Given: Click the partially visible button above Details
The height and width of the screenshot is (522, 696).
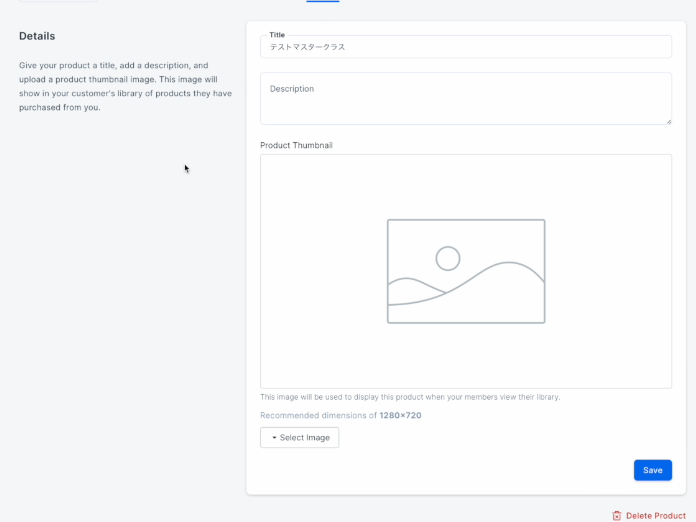Looking at the screenshot, I should point(58,1).
